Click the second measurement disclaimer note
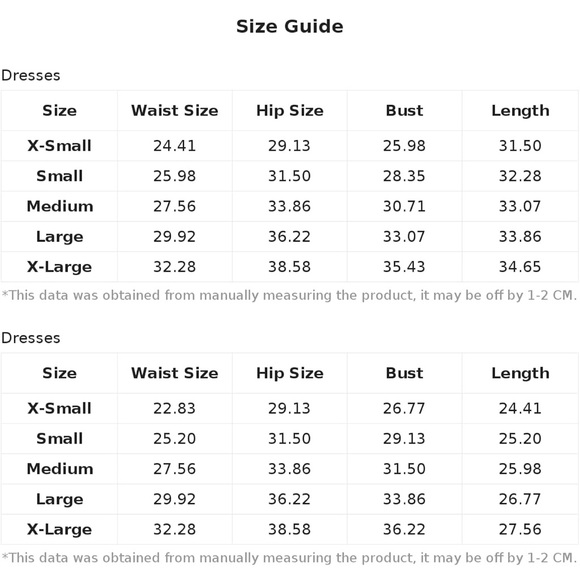Screen dimensions: 580x580 click(x=289, y=558)
